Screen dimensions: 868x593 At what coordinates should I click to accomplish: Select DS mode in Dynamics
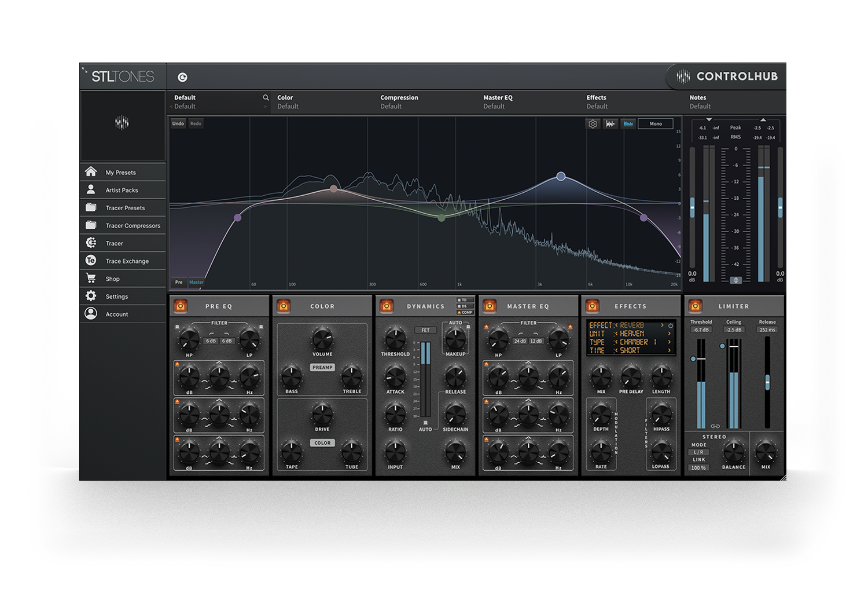[465, 306]
